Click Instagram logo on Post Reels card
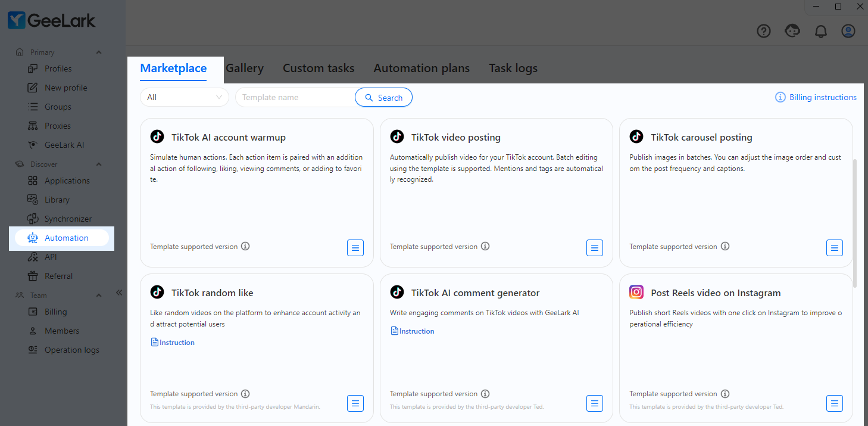The height and width of the screenshot is (426, 868). 636,292
